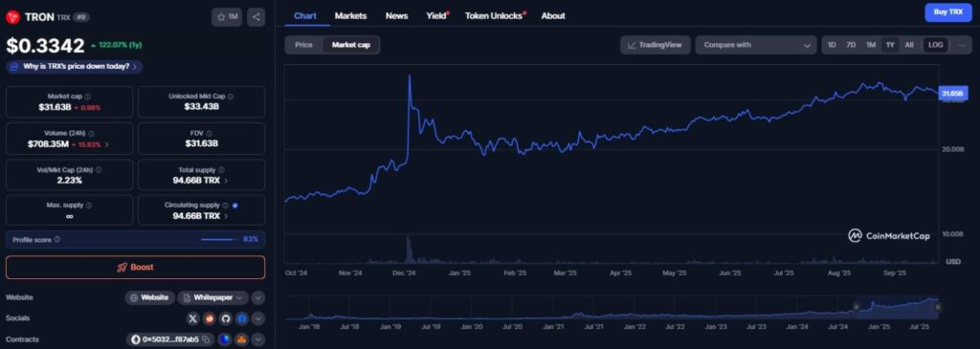Viewport: 980px width, 349px height.
Task: Click the $31.63B Market cap value
Action: [x=56, y=107]
